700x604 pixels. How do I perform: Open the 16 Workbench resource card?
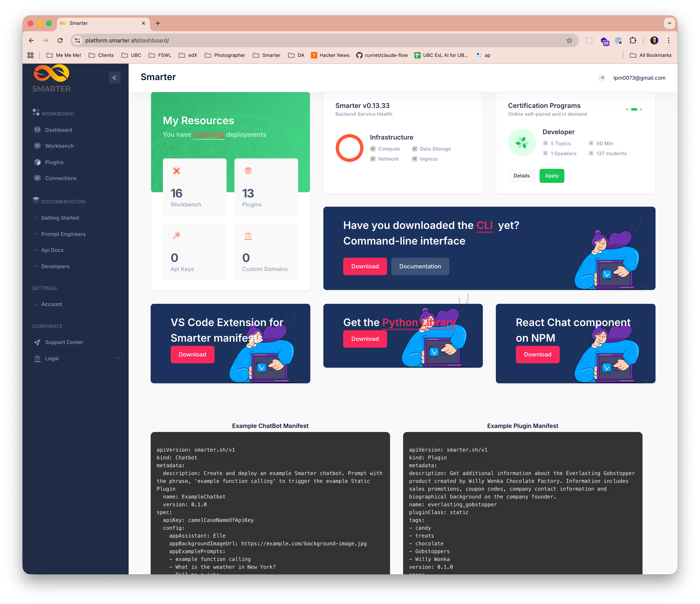(x=195, y=186)
